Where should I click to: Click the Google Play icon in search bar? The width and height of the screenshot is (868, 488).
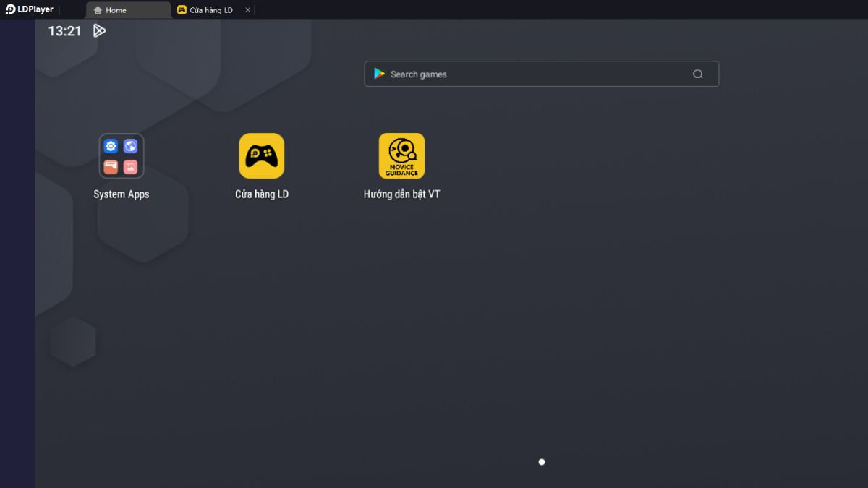click(379, 74)
